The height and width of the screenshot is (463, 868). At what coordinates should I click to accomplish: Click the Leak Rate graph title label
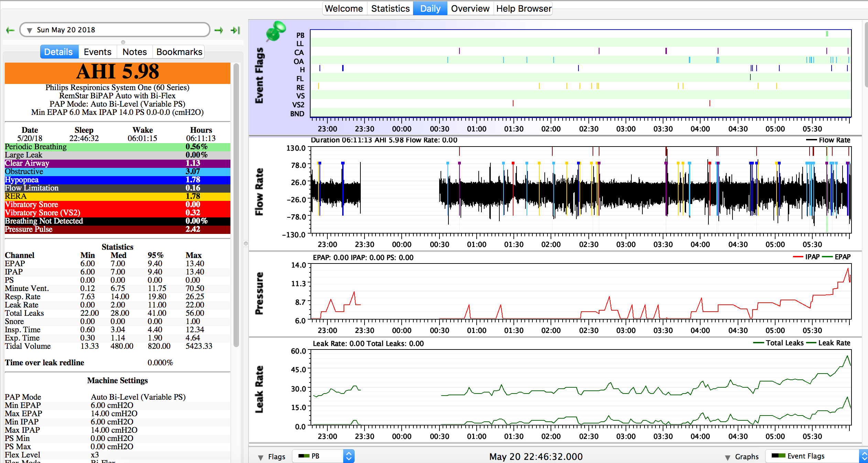259,389
